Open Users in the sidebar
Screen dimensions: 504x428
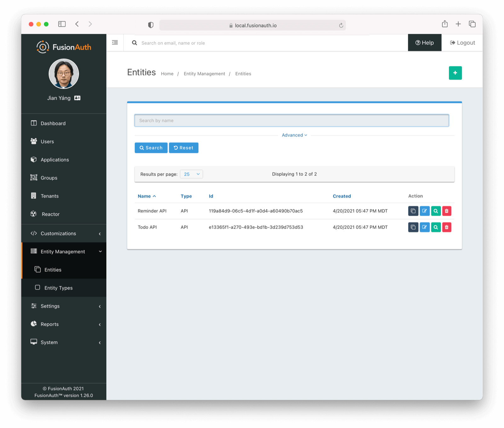[64, 141]
